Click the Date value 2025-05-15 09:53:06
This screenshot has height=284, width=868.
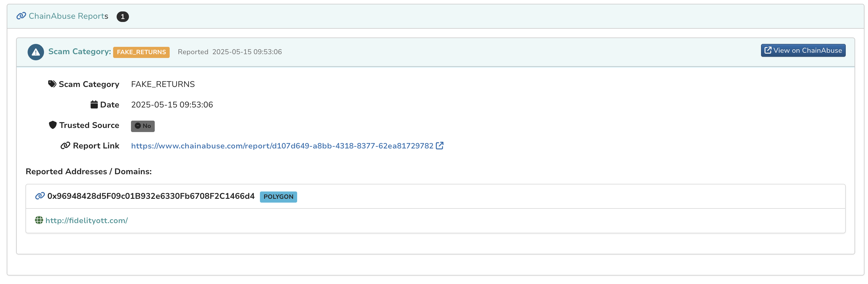[172, 105]
